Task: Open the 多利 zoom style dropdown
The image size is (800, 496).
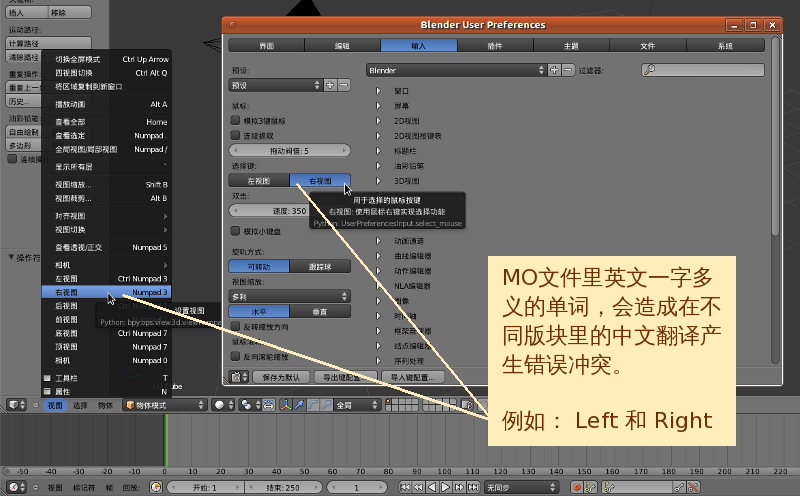Action: pos(289,296)
